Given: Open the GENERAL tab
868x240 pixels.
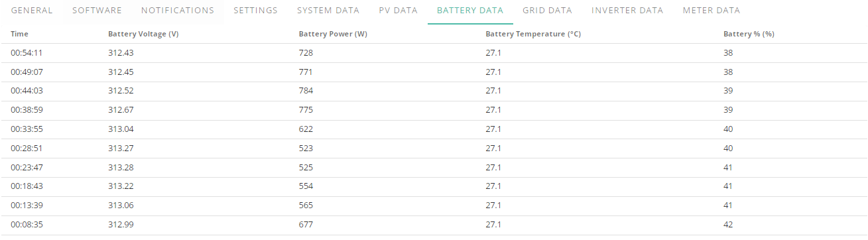Looking at the screenshot, I should (x=32, y=11).
